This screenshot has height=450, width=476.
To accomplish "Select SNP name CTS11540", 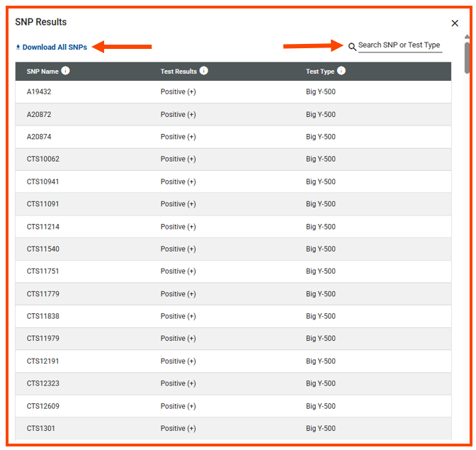I will coord(42,249).
